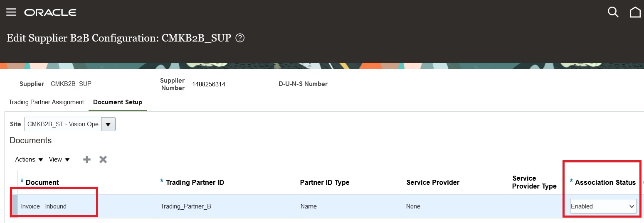The width and height of the screenshot is (644, 223).
Task: Click the Oracle logo
Action: tap(50, 12)
